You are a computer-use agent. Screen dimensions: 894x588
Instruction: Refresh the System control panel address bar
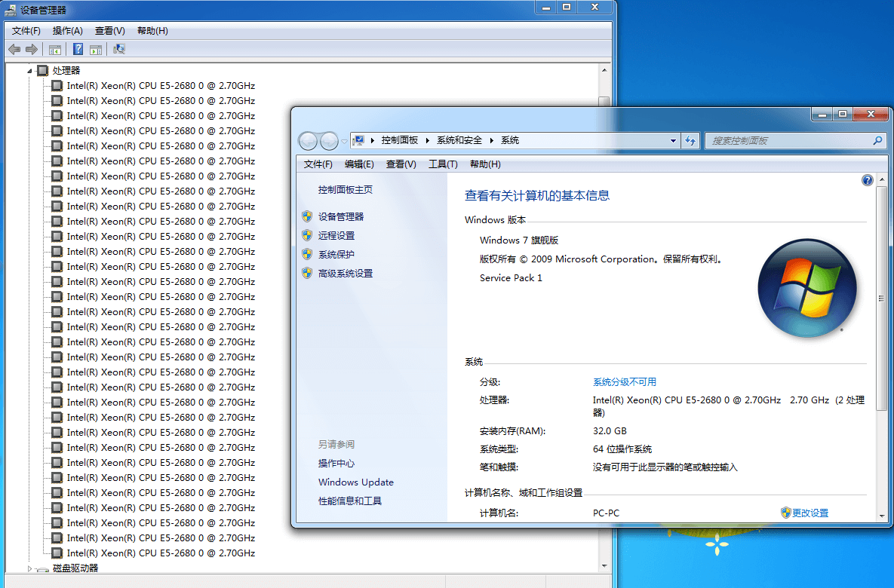(x=690, y=140)
